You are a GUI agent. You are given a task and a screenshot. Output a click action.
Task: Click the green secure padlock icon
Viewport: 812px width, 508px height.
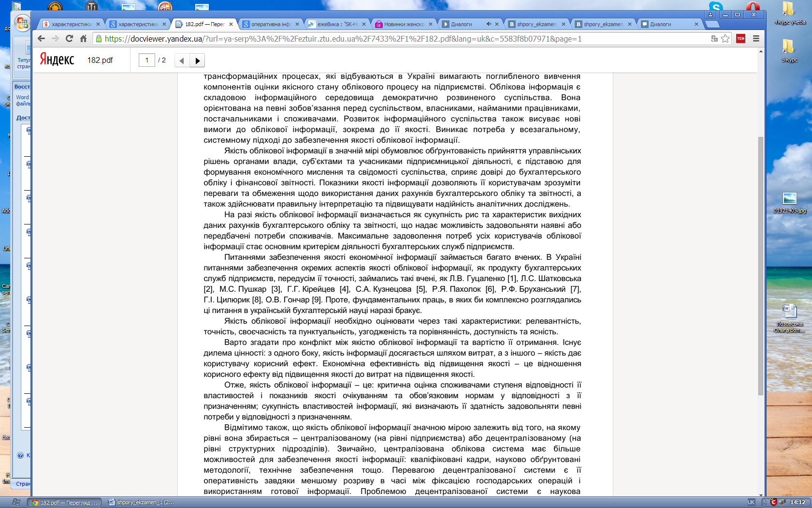(x=99, y=39)
